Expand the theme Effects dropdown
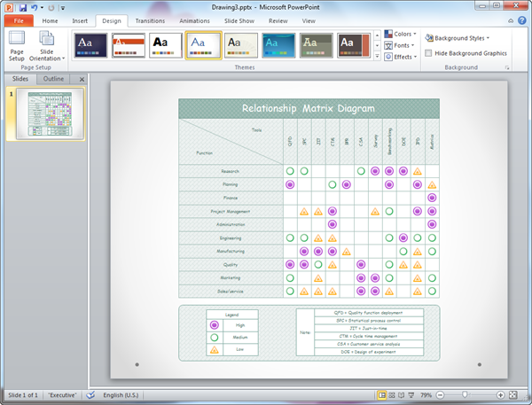Screen dimensions: 532x405 [x=401, y=57]
